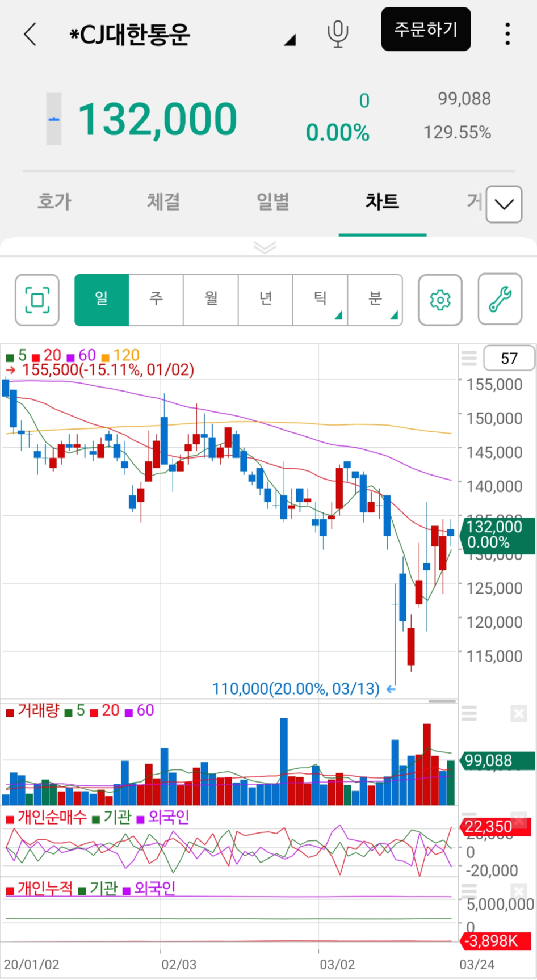The height and width of the screenshot is (980, 537).
Task: Tap the stock name CJ대한통운
Action: tap(130, 35)
